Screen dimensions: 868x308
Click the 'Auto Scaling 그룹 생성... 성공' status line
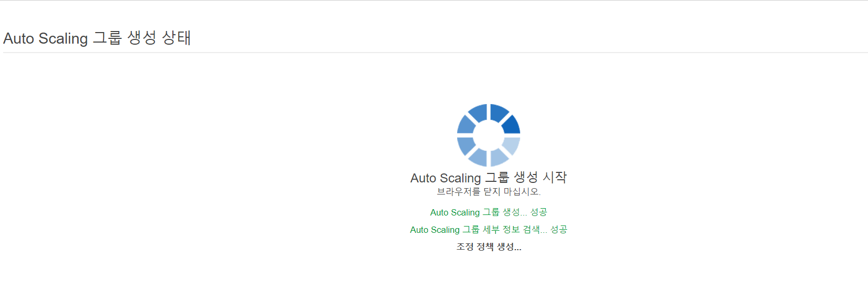(x=489, y=212)
